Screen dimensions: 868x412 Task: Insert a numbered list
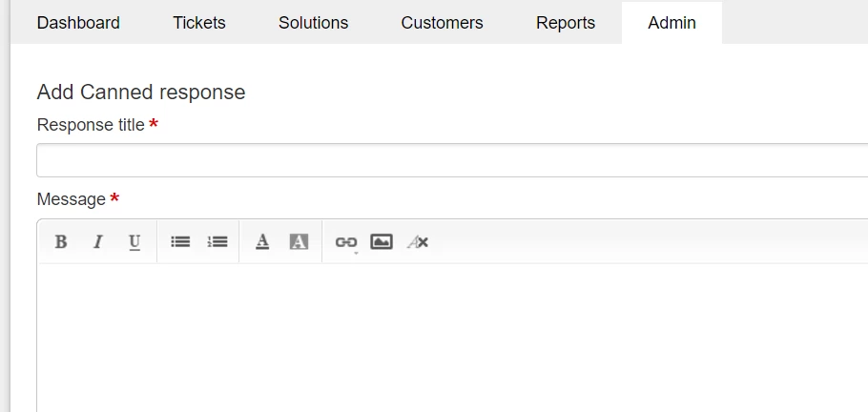[x=217, y=242]
